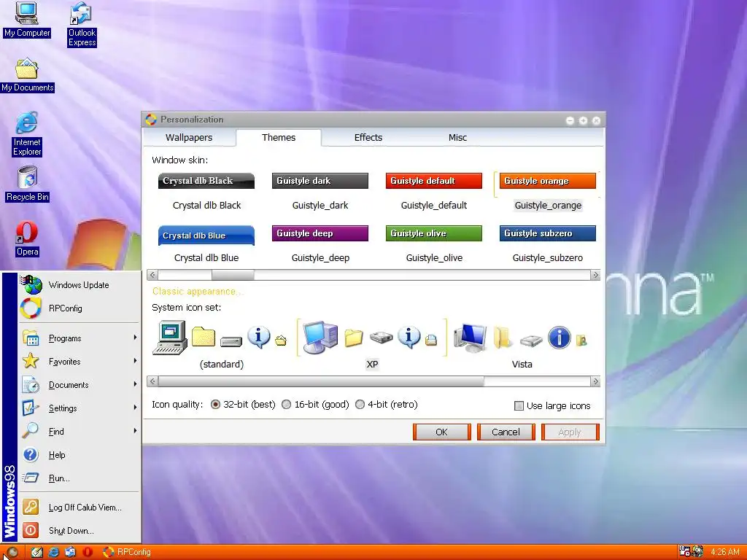The height and width of the screenshot is (560, 747).
Task: Click the taskbar clock showing 4:26 AM
Action: point(724,553)
